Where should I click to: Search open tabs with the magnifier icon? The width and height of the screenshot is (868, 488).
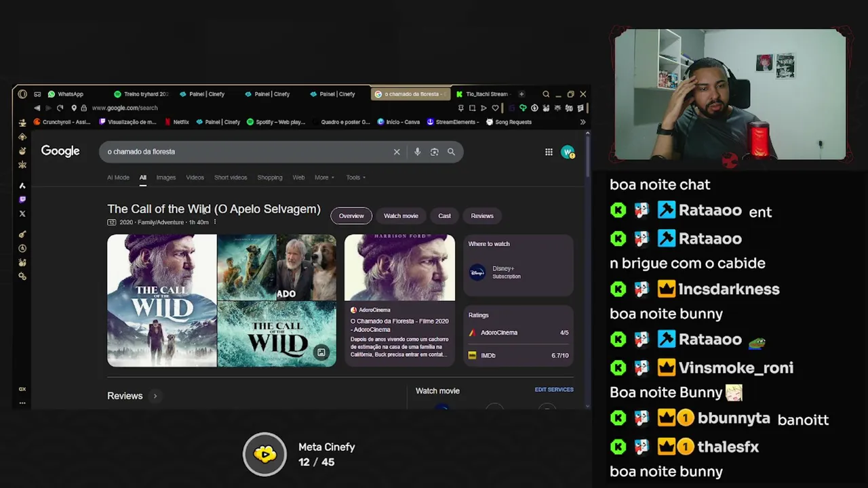(546, 94)
